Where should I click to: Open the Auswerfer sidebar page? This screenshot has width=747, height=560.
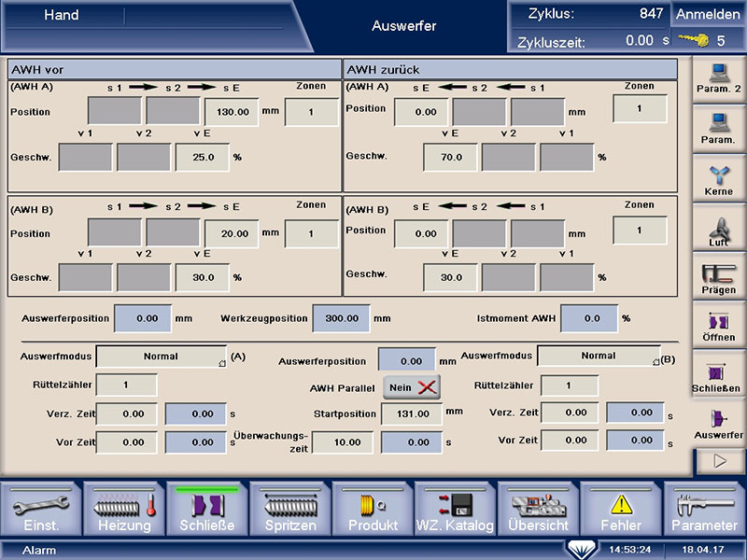(718, 424)
